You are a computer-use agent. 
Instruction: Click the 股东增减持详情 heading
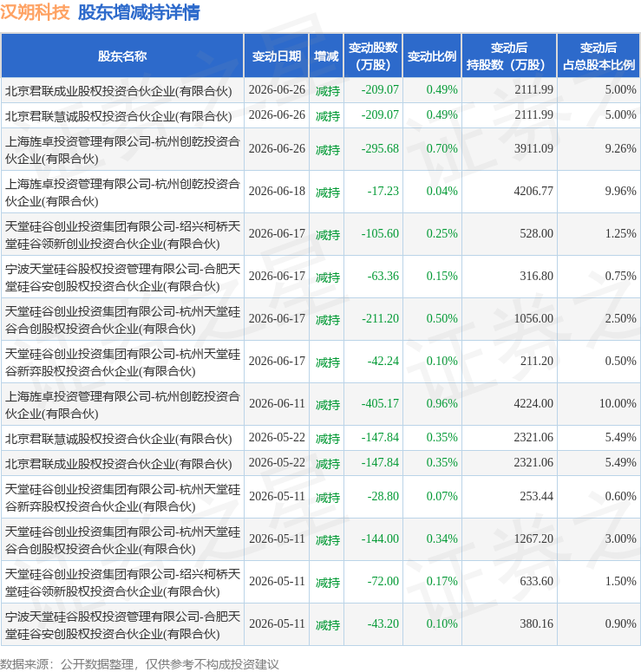(139, 12)
